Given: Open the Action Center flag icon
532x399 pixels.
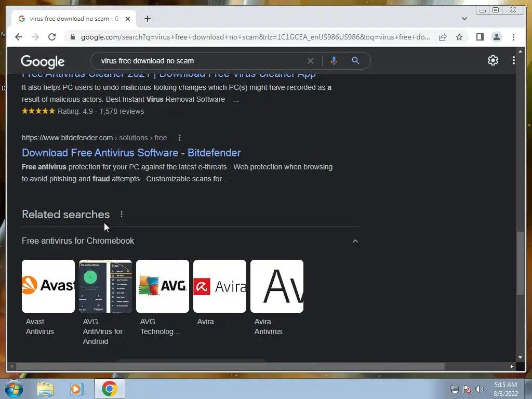Looking at the screenshot, I should coord(467,389).
